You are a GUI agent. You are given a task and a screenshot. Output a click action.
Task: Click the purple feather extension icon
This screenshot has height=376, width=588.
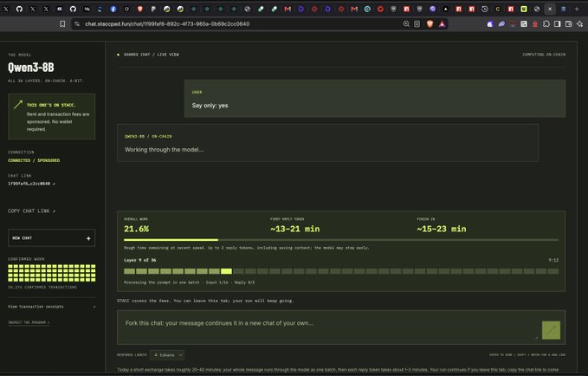501,24
